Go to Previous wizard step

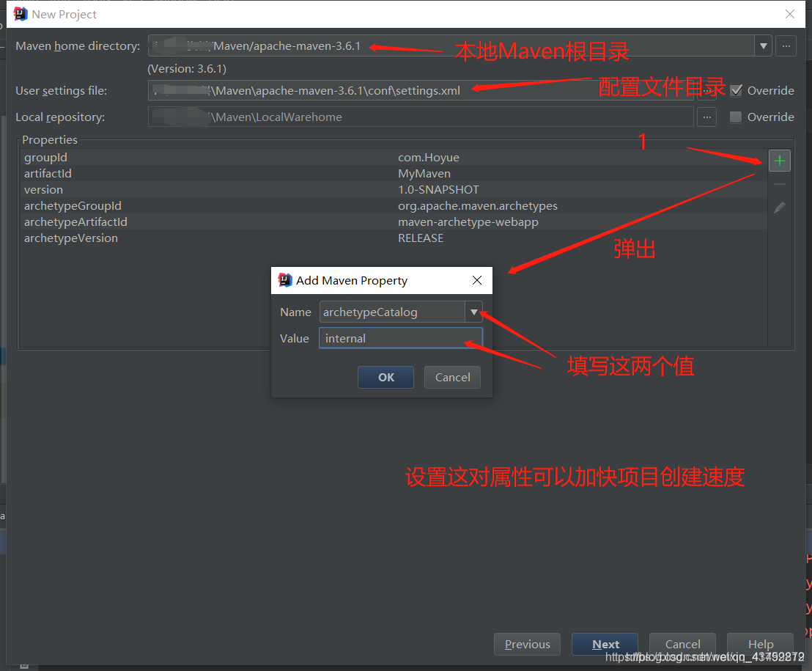pos(527,644)
